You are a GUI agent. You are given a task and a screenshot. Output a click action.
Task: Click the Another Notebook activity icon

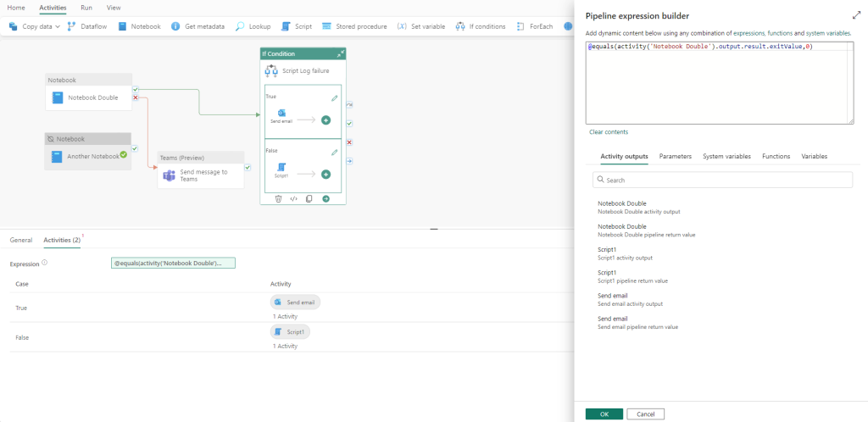58,157
